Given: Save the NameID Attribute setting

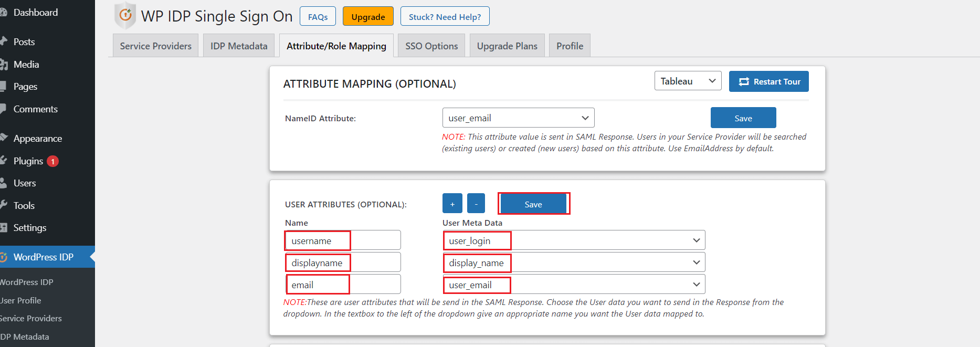Looking at the screenshot, I should [743, 118].
